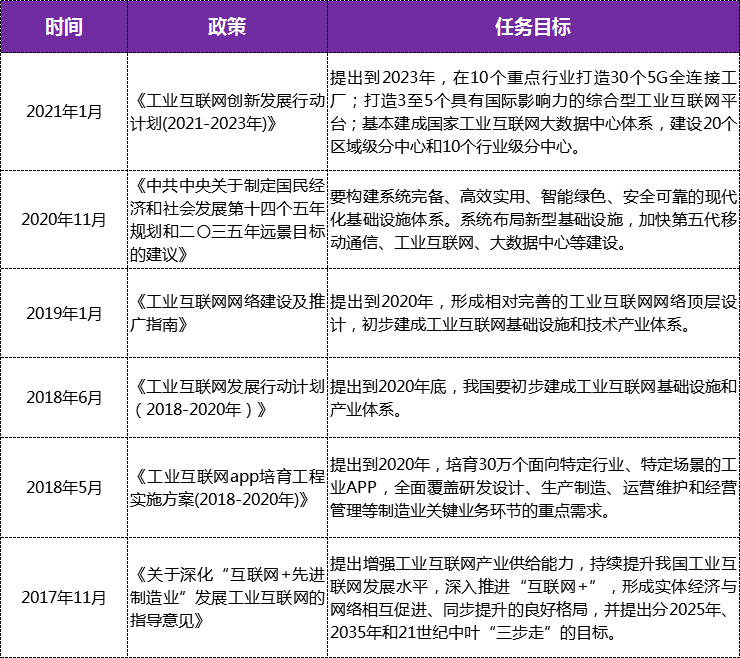Select the 2017年11月 date cell

pos(64,597)
